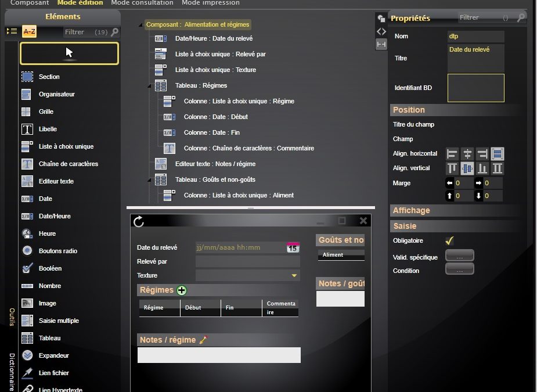Click the calendar icon on Date du relevé field
The image size is (537, 392).
click(x=293, y=247)
